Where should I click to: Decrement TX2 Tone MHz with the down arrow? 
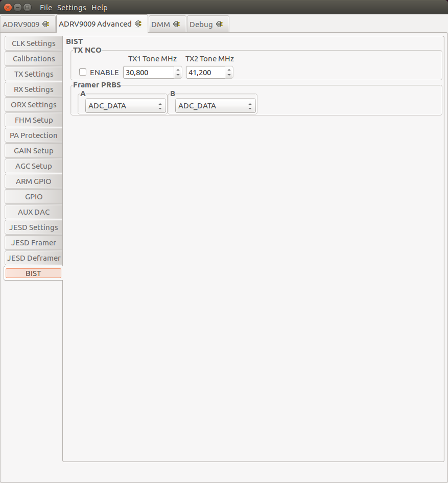[x=229, y=75]
